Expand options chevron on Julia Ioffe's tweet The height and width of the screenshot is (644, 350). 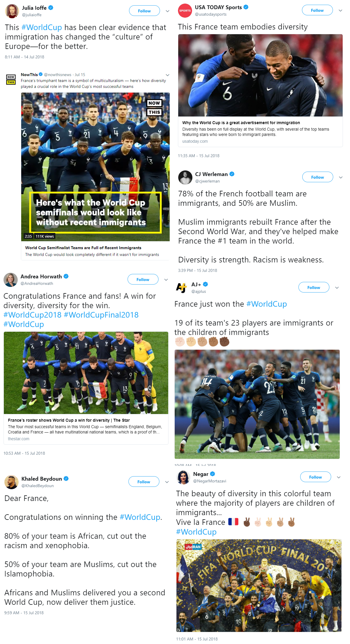pos(167,11)
